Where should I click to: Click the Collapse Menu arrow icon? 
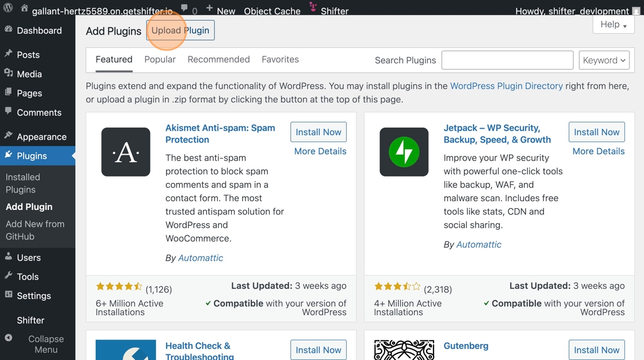tap(8, 338)
